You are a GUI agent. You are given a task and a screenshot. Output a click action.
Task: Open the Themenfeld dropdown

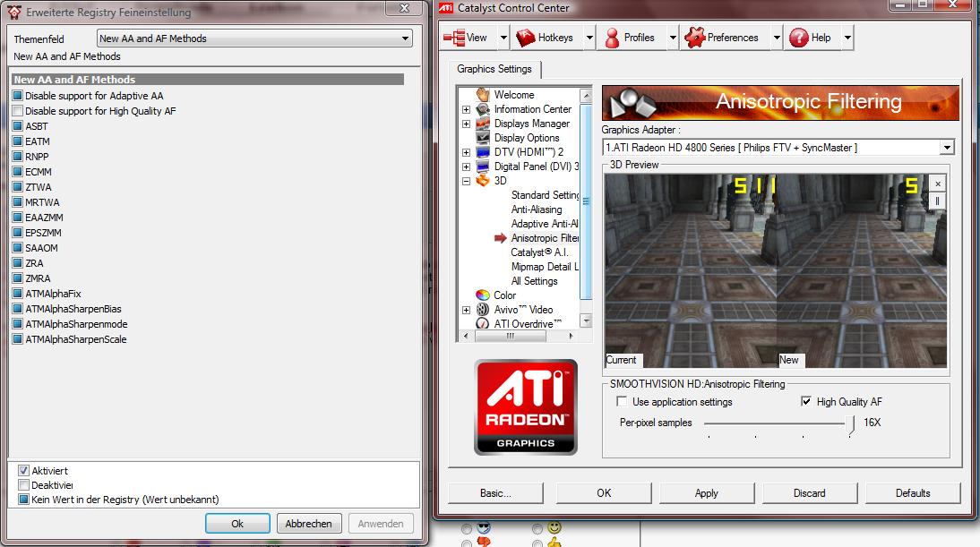(255, 38)
